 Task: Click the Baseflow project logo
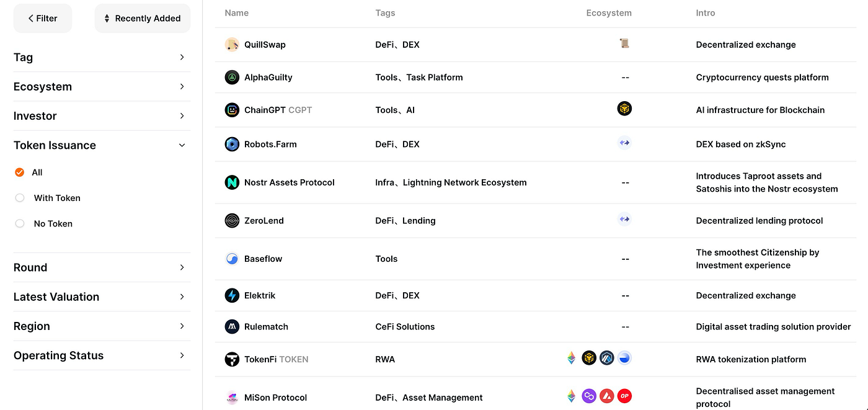coord(232,259)
